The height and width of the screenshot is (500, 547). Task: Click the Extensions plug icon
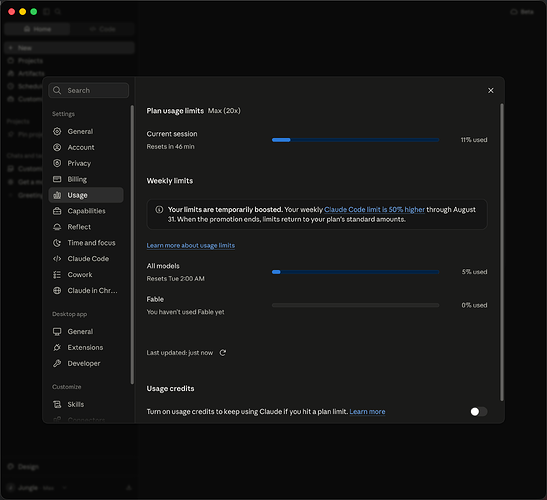click(57, 348)
